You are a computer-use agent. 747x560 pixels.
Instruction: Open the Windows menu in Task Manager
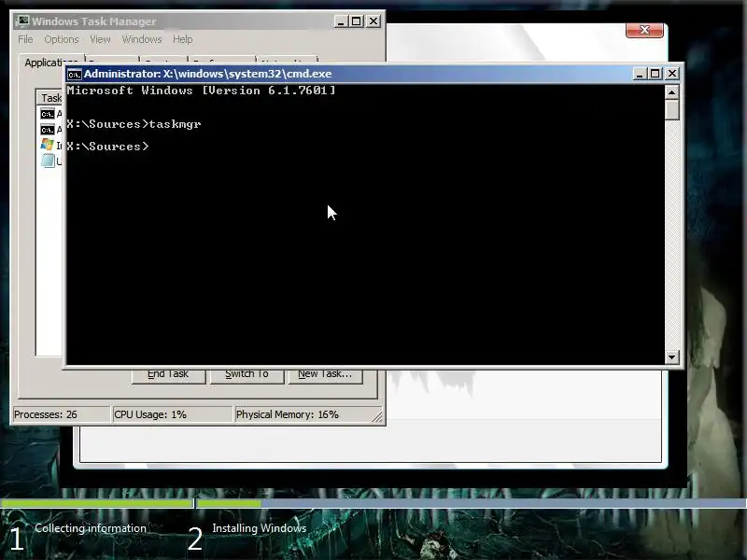click(142, 39)
